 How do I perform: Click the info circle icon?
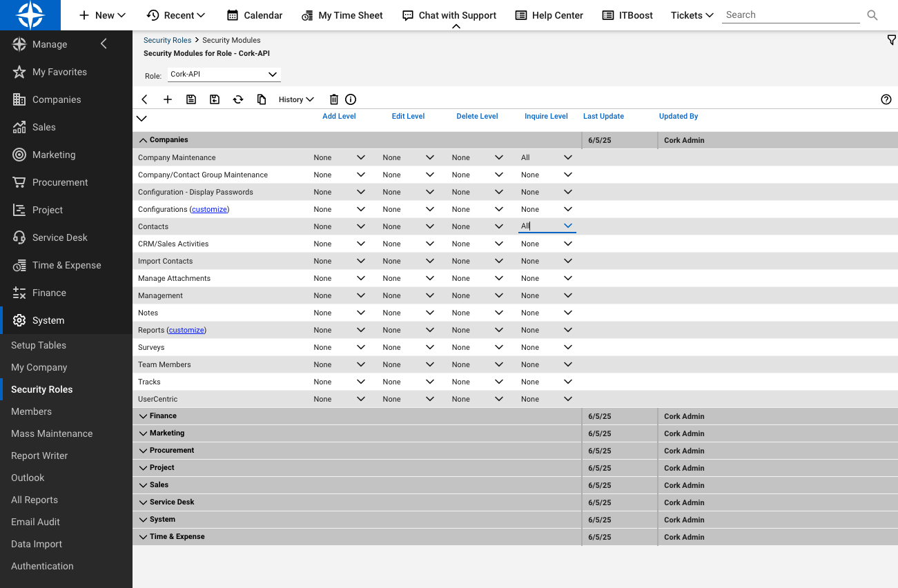[351, 99]
